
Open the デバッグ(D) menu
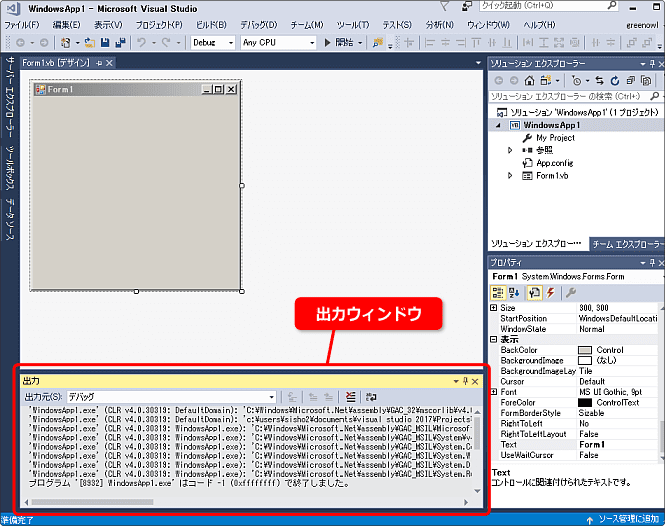pyautogui.click(x=259, y=25)
